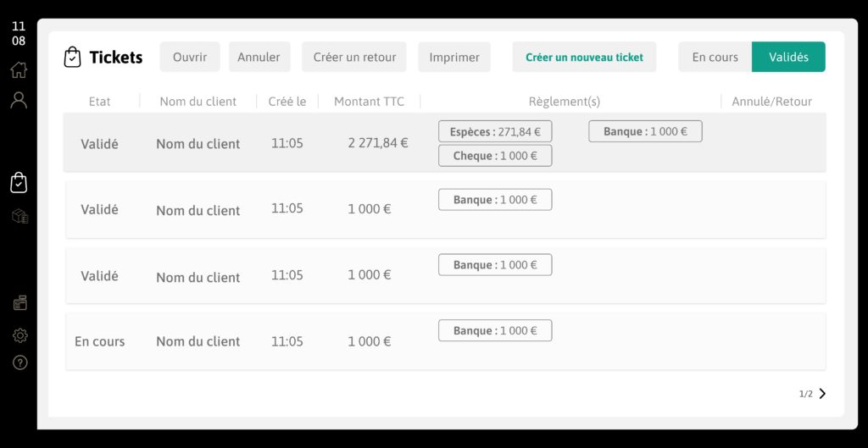This screenshot has height=448, width=868.
Task: Select the ticket row of 2 271,84 €
Action: coord(444,142)
